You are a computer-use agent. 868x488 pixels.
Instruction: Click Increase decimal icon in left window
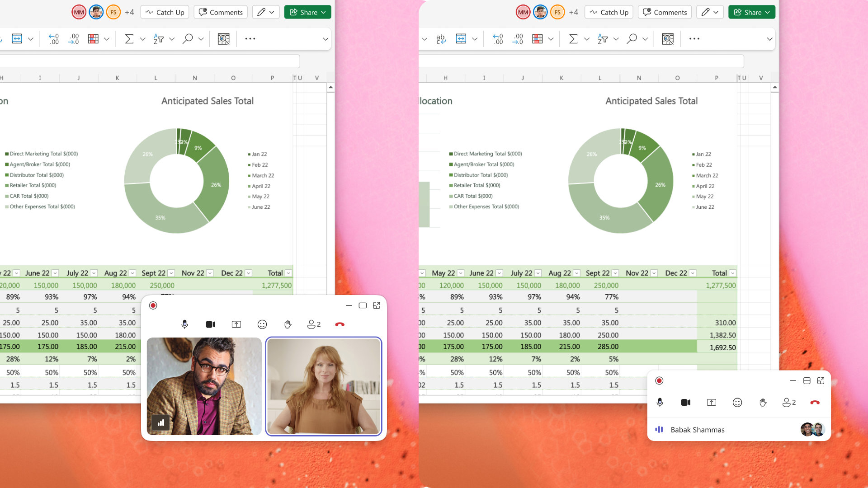[73, 39]
